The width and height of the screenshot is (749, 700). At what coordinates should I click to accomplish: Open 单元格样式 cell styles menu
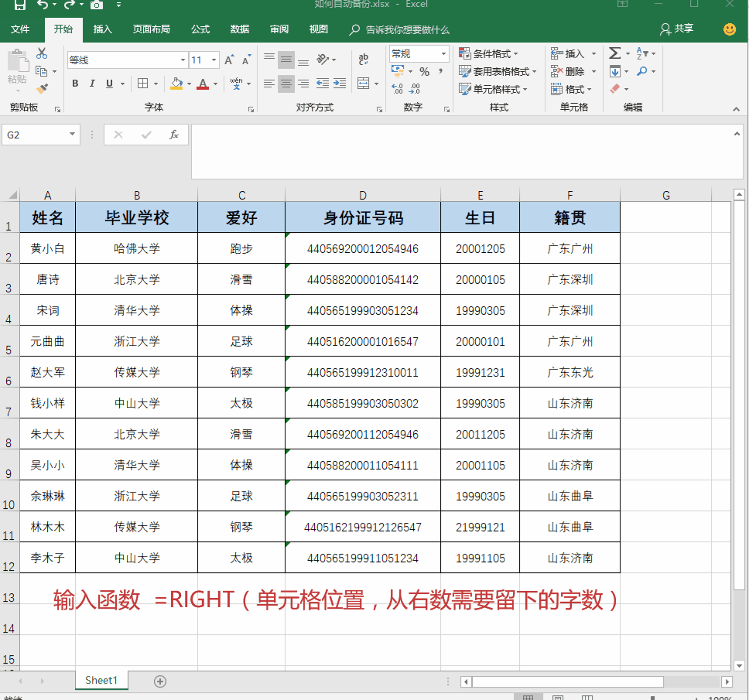point(493,89)
